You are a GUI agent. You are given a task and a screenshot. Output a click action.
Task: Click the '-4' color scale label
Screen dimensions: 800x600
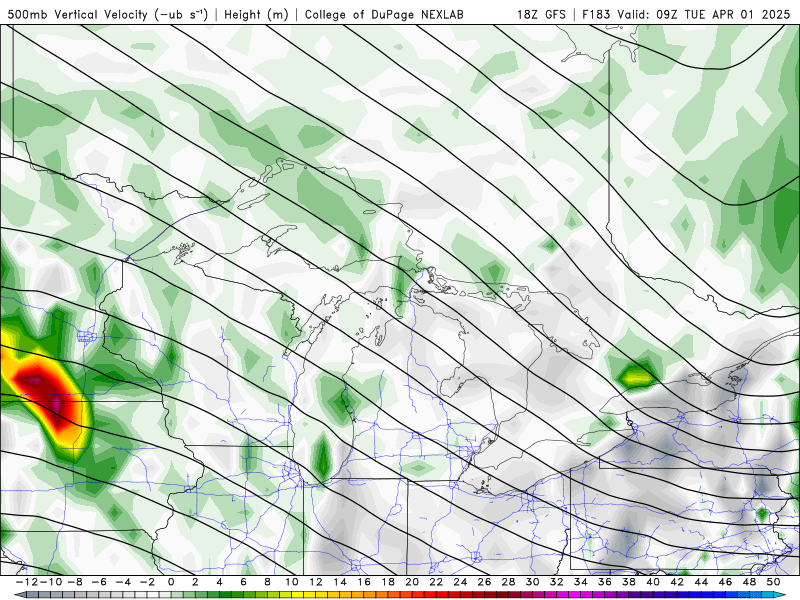123,582
